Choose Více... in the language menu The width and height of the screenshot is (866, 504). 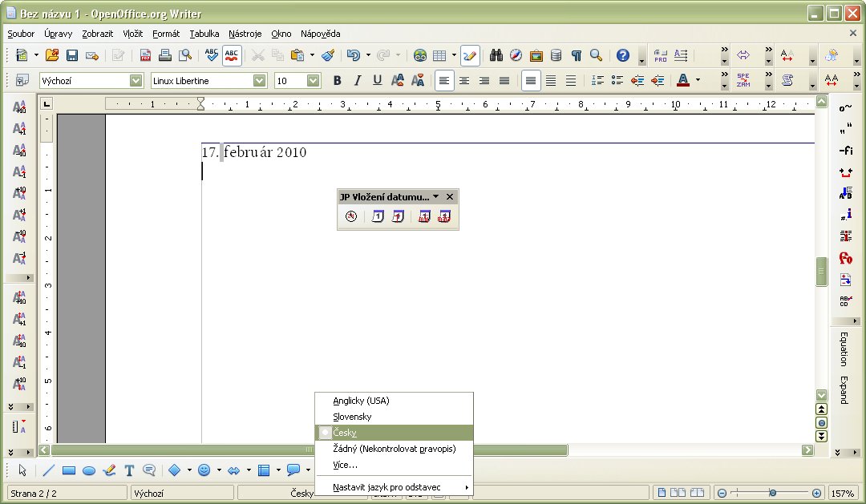coord(394,465)
